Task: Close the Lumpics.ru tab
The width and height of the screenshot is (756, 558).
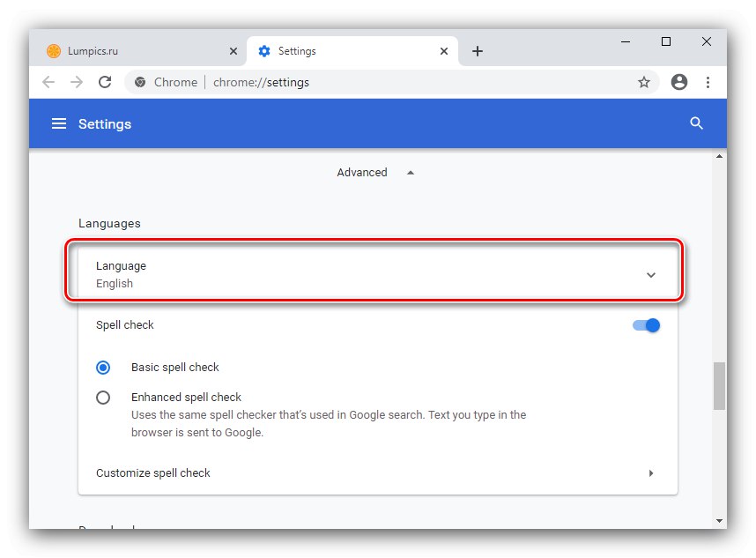Action: pos(233,51)
